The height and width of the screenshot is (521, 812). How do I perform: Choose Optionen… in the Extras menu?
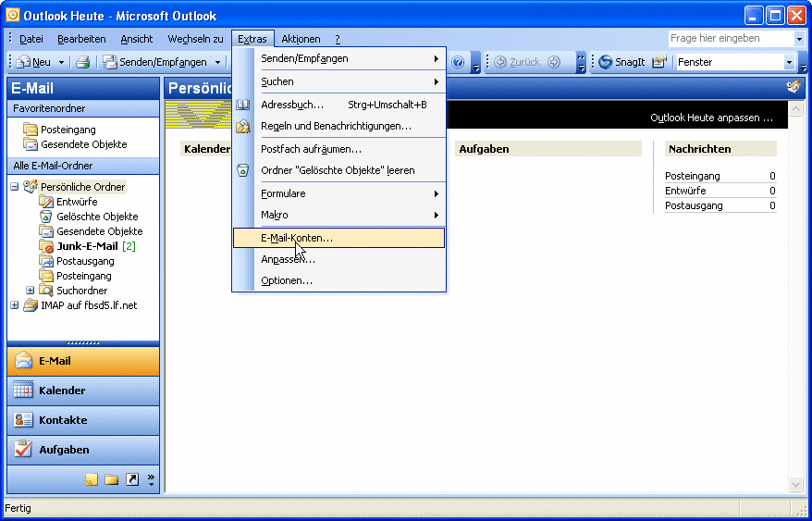click(x=339, y=280)
